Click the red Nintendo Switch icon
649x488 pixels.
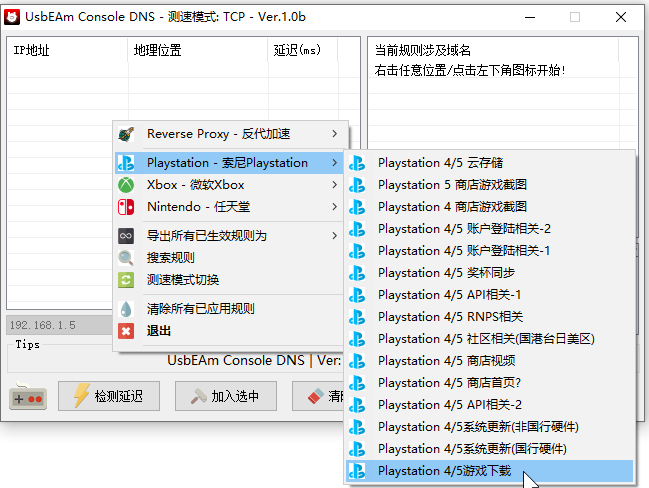[126, 207]
